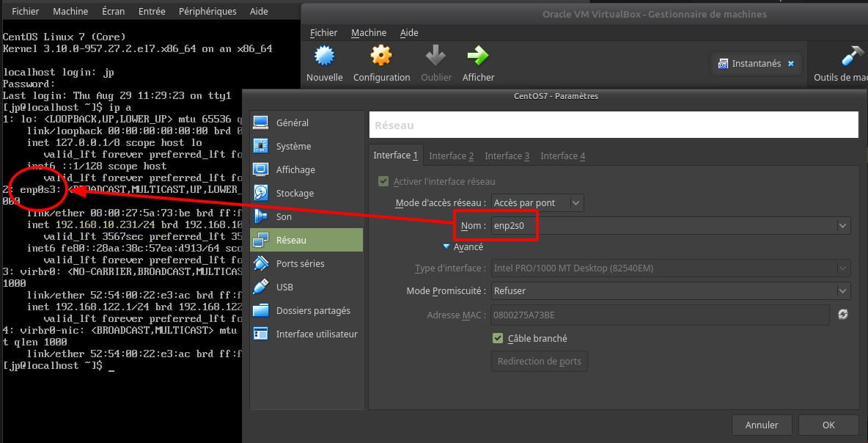Open Configuration gear icon in VirtualBox toolbar
Screen dimensions: 868x443
(381, 56)
